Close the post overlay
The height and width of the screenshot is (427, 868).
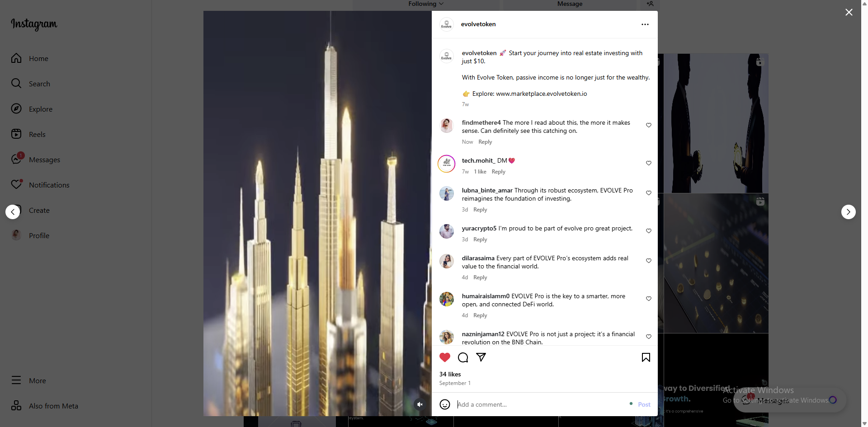[x=849, y=12]
